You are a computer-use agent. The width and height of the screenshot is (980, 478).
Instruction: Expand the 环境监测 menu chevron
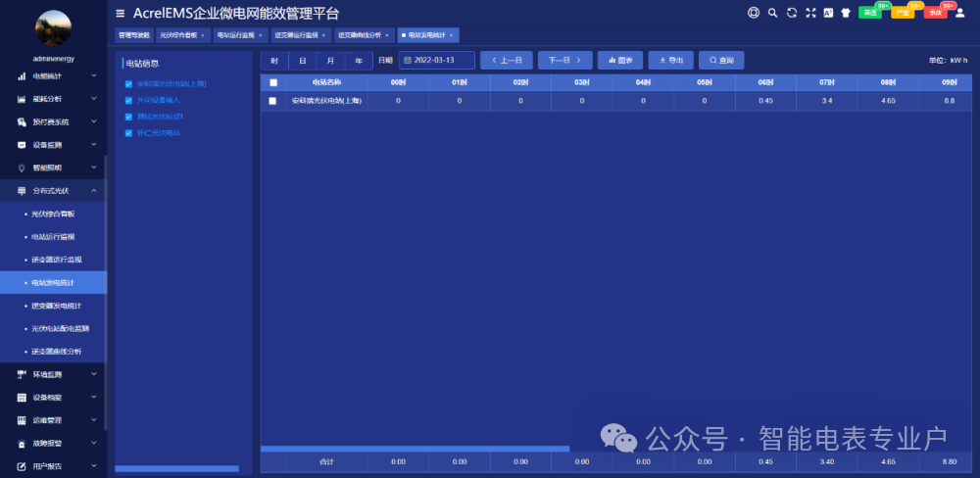[94, 374]
